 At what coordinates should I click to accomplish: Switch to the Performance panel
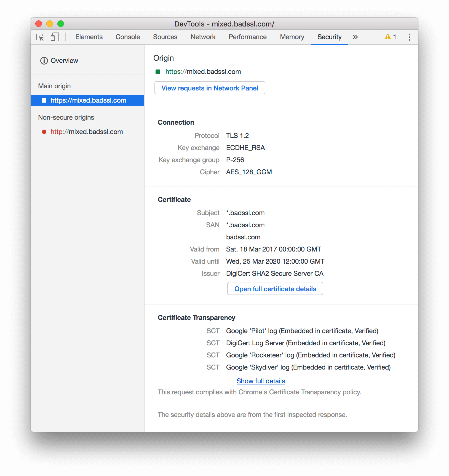[247, 37]
